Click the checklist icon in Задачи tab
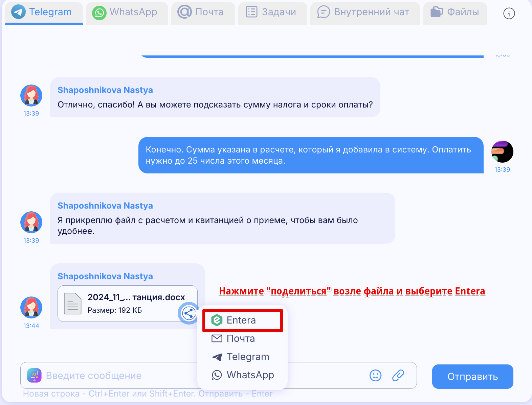The image size is (532, 405). pyautogui.click(x=251, y=12)
